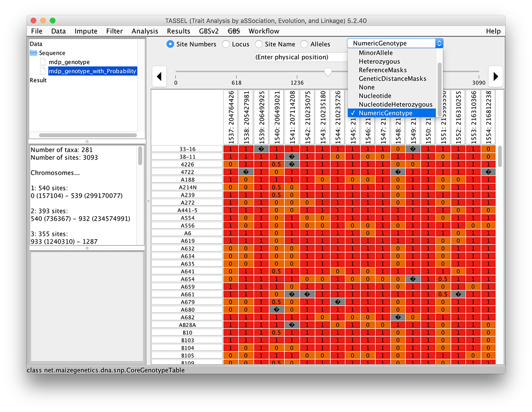
Task: Click the mdp_genotype_with_Probability file icon
Action: [43, 71]
